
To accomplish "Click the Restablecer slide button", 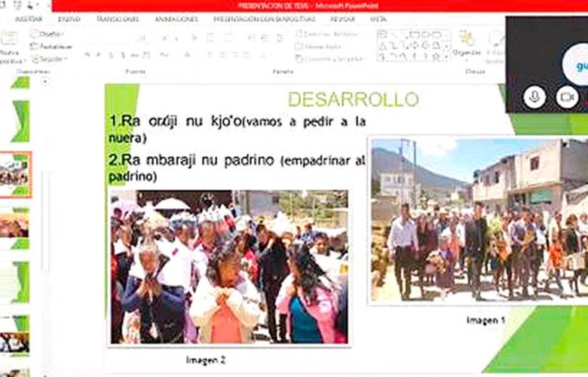I will tap(54, 46).
